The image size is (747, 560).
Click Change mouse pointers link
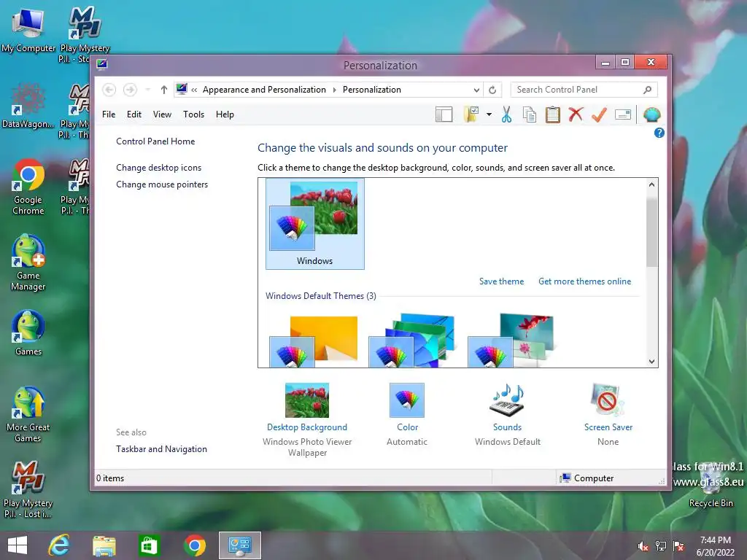pyautogui.click(x=162, y=184)
